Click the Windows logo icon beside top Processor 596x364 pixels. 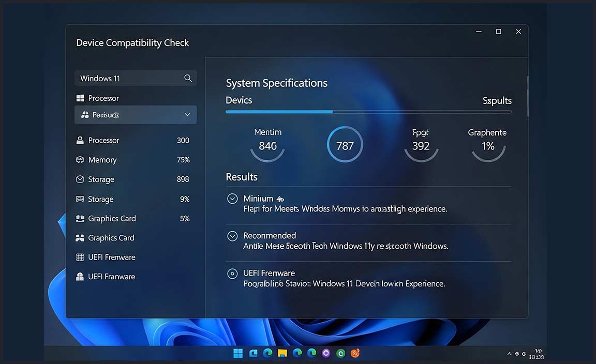click(x=80, y=98)
